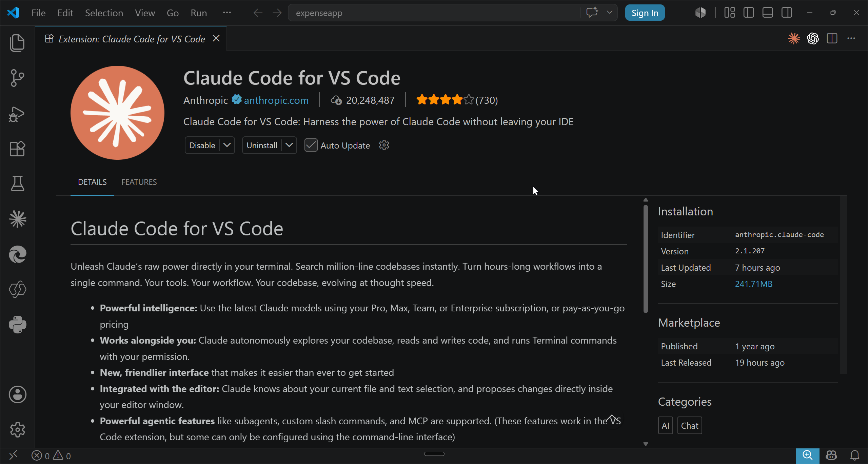Open the Extensions view
Viewport: 868px width, 464px height.
pos(17,149)
